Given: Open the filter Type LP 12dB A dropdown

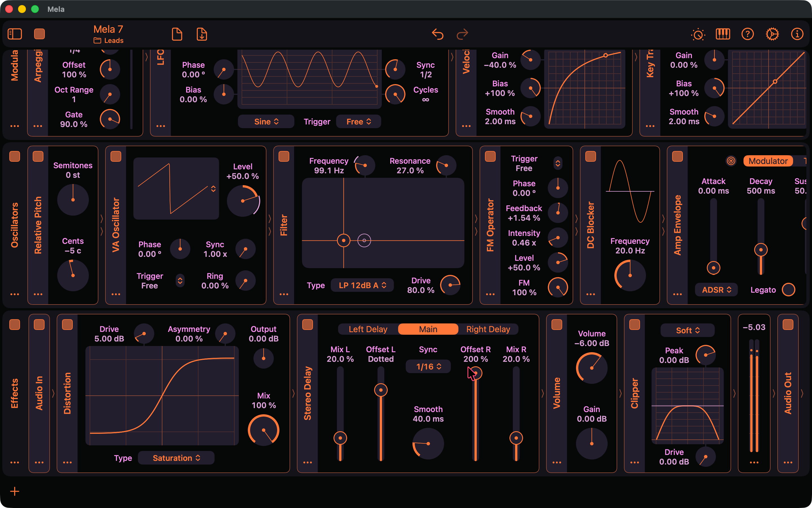Looking at the screenshot, I should (x=362, y=285).
